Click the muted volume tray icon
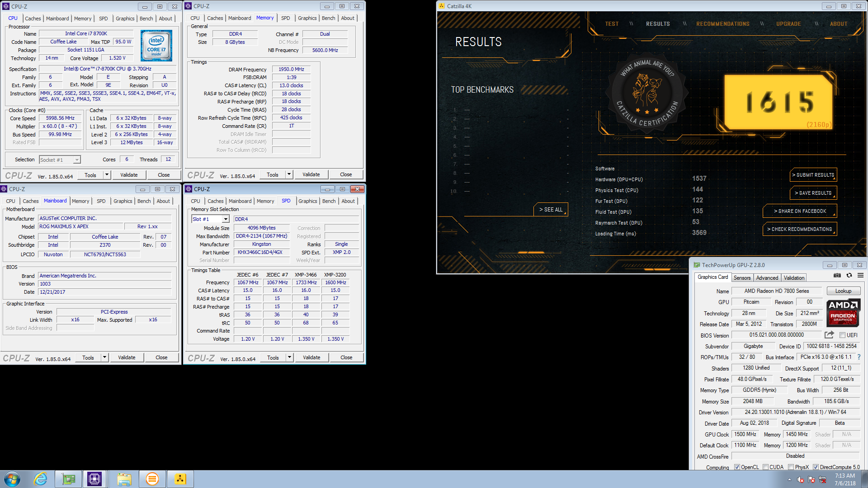Image resolution: width=868 pixels, height=488 pixels. coord(800,479)
